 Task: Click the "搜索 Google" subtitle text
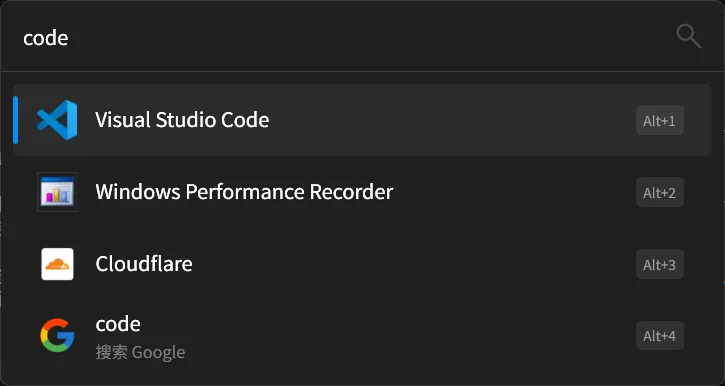(x=141, y=352)
